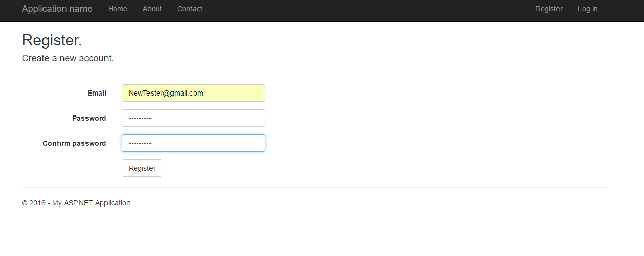Screen dimensions: 644x256
Task: Click the Application name brand link
Action: pos(57,9)
